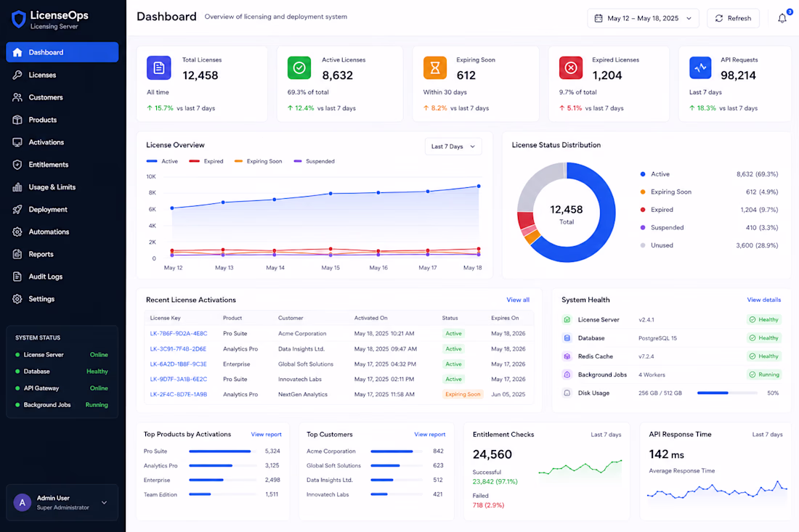Click the Settings gear icon in sidebar

tap(17, 299)
